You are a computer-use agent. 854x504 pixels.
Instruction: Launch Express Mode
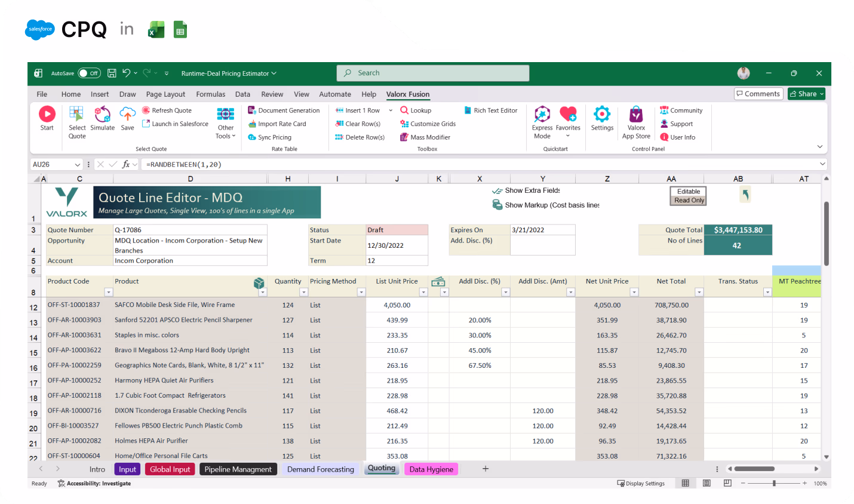[542, 119]
